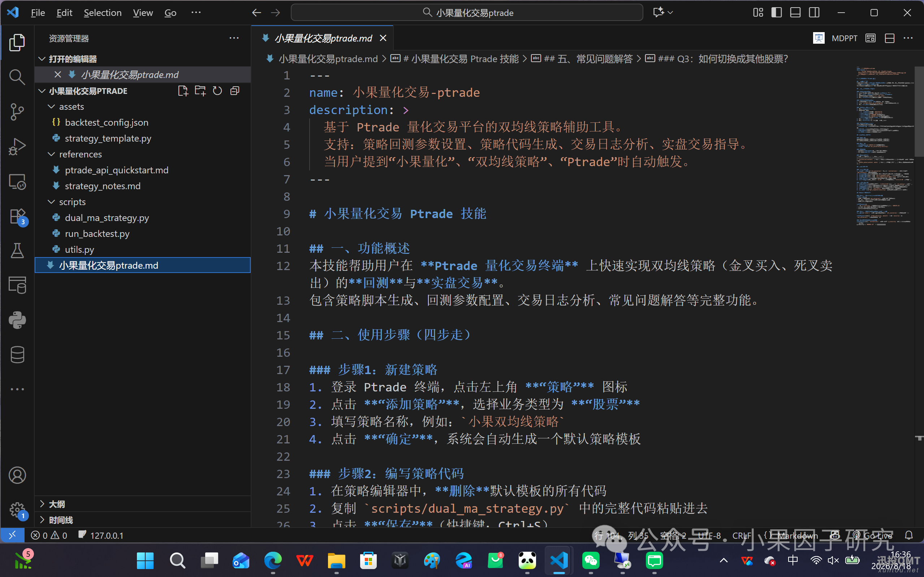Open the View menu
Image resolution: width=924 pixels, height=577 pixels.
tap(143, 13)
